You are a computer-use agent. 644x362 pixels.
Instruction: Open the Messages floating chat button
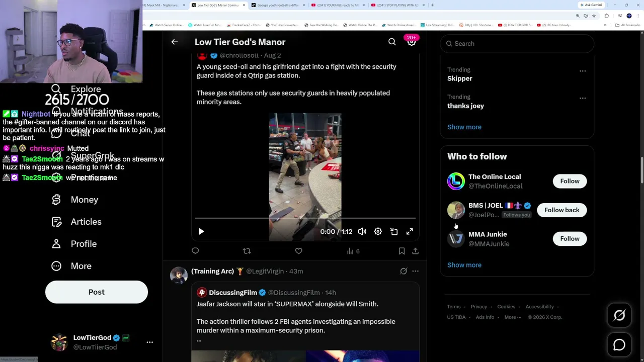pyautogui.click(x=619, y=345)
